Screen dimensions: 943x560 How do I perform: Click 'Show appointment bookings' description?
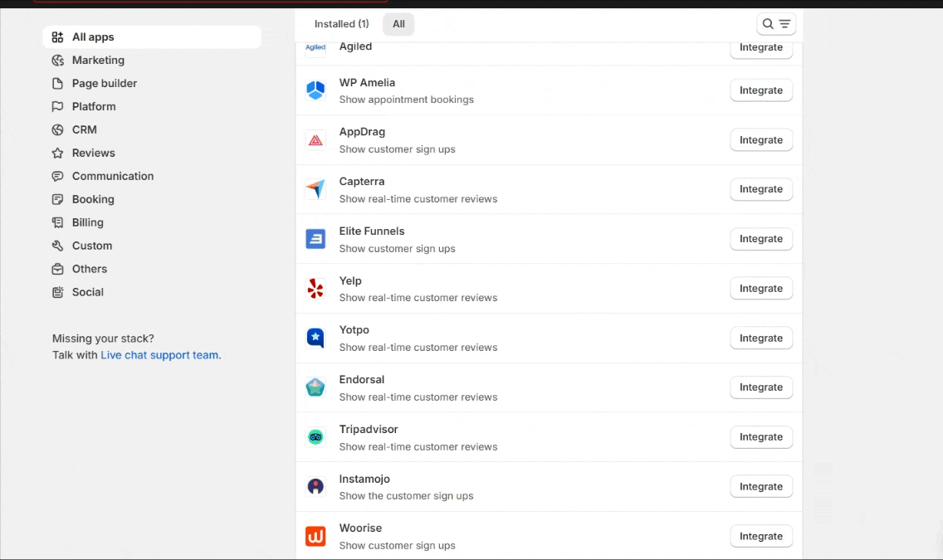pyautogui.click(x=406, y=100)
